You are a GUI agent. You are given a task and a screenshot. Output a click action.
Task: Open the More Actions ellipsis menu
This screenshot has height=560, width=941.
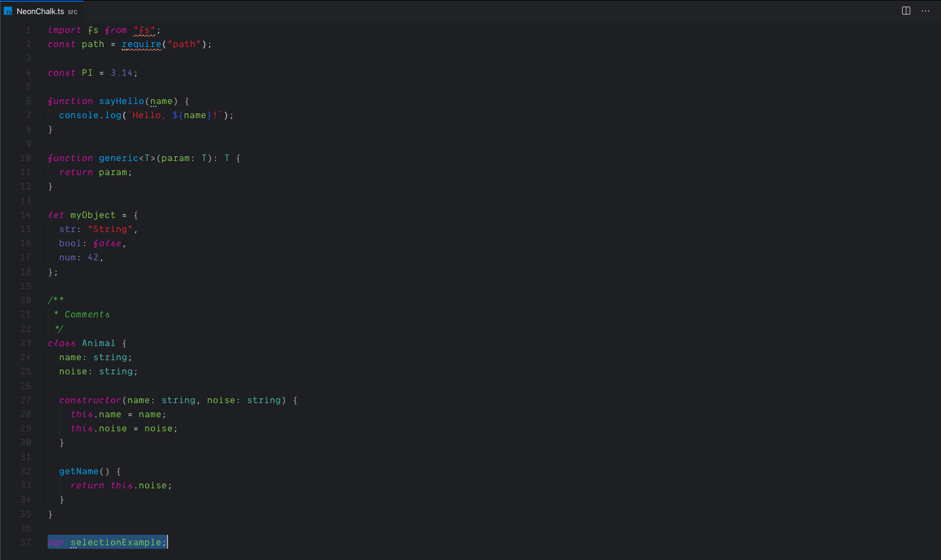click(x=925, y=11)
